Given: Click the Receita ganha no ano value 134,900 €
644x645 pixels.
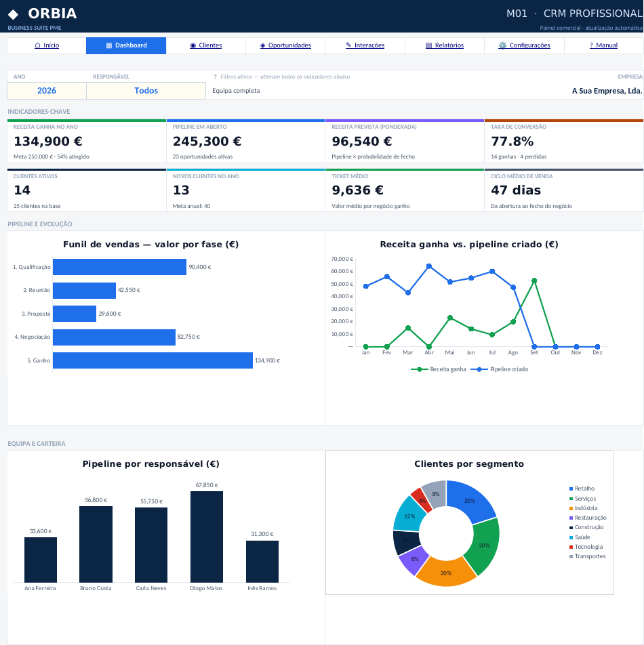Looking at the screenshot, I should (x=48, y=142).
